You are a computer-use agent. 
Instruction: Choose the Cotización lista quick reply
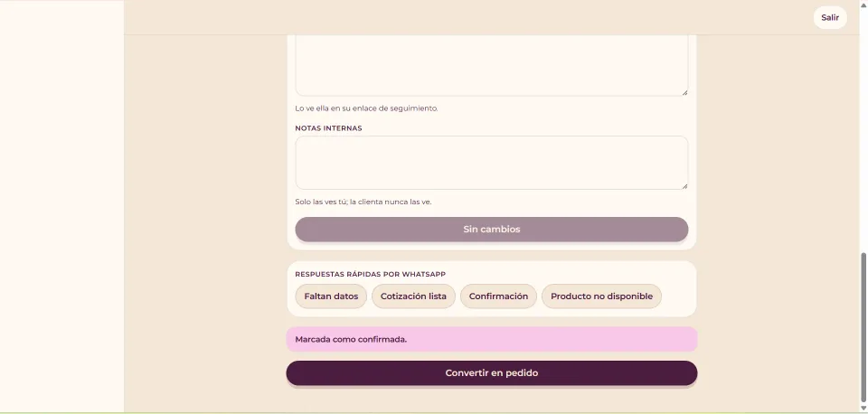[413, 296]
